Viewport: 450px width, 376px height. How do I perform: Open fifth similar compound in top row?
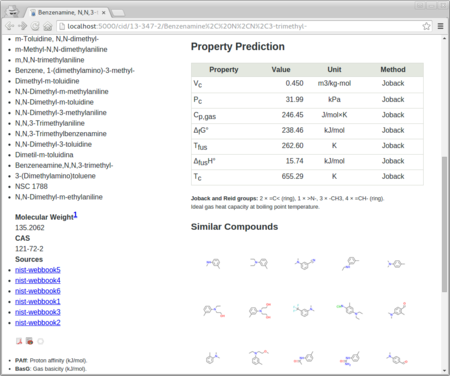coord(396,264)
